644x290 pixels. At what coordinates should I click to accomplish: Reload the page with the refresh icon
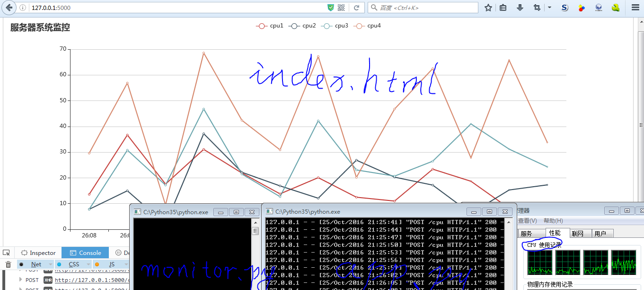(356, 8)
